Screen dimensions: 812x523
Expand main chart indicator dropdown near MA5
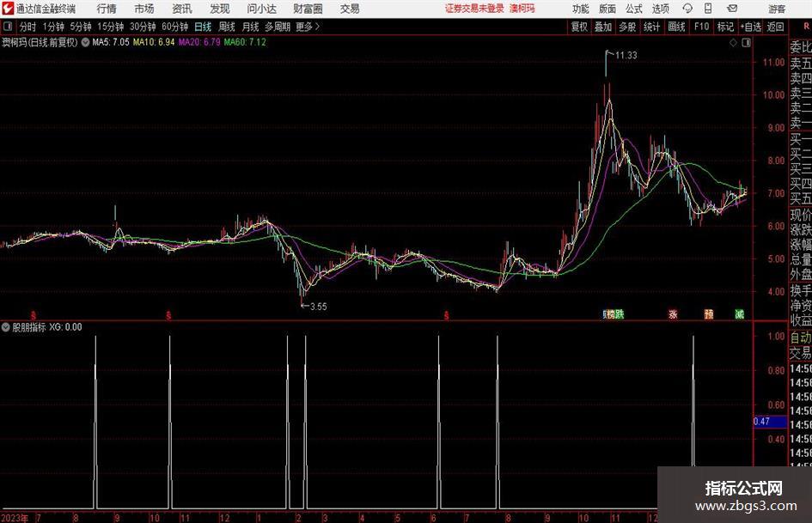click(x=85, y=42)
